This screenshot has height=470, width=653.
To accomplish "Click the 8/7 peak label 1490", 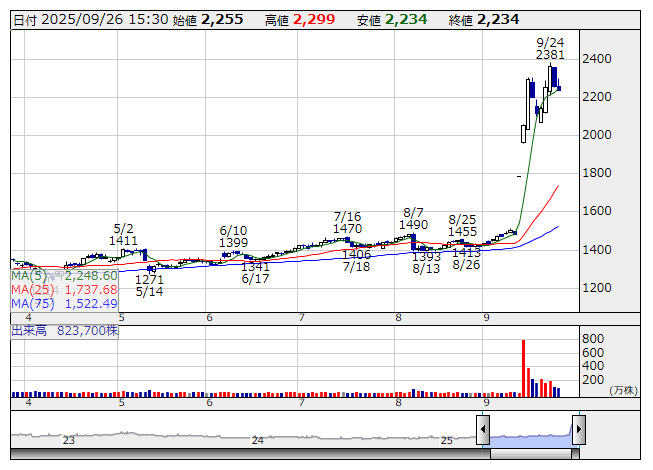I will click(x=413, y=225).
